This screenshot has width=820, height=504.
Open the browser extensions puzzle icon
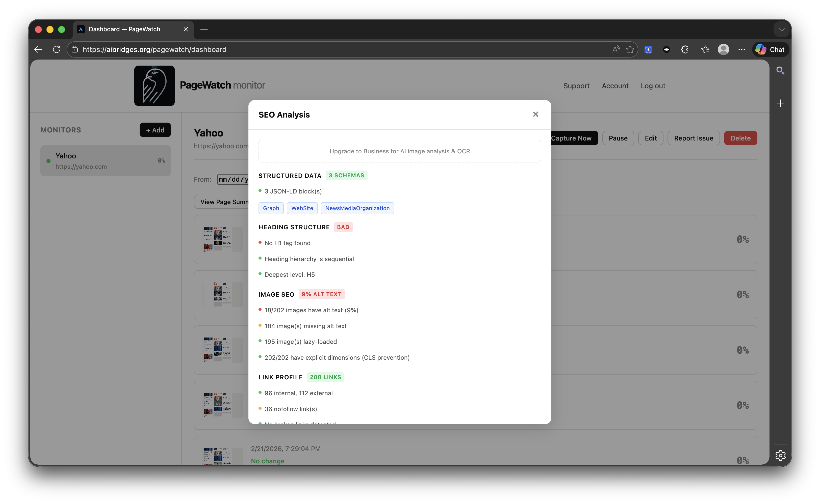click(685, 49)
